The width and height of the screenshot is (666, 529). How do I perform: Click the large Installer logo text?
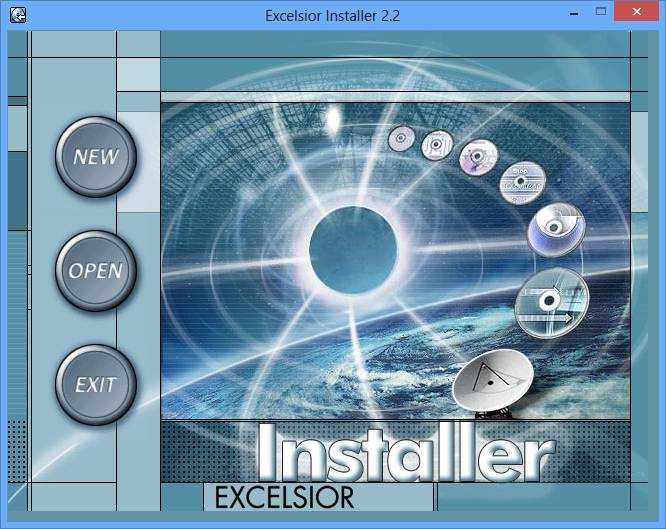point(406,452)
